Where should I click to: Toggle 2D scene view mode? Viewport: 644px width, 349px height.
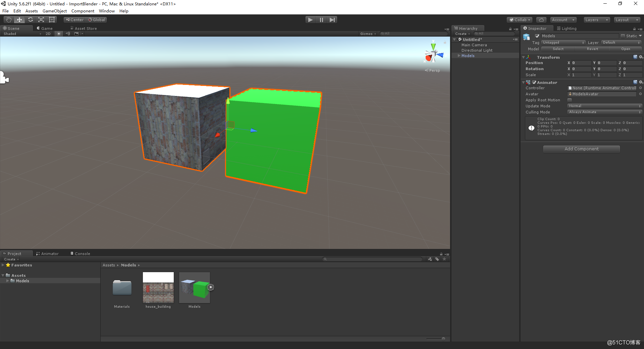48,34
